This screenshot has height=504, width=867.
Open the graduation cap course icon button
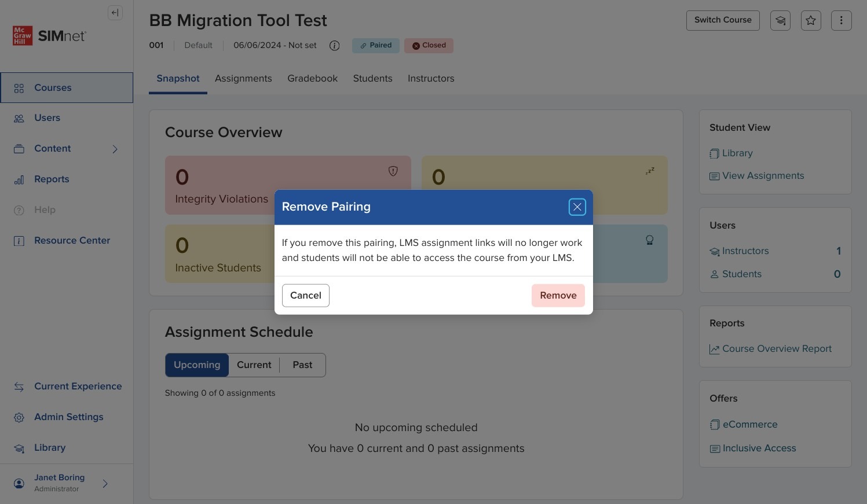pyautogui.click(x=780, y=20)
